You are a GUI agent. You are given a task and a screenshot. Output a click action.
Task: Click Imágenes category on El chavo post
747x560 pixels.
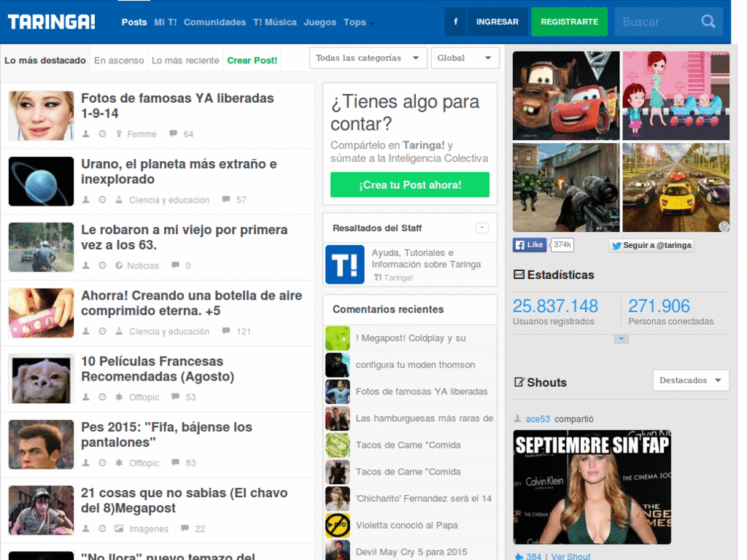(x=149, y=529)
